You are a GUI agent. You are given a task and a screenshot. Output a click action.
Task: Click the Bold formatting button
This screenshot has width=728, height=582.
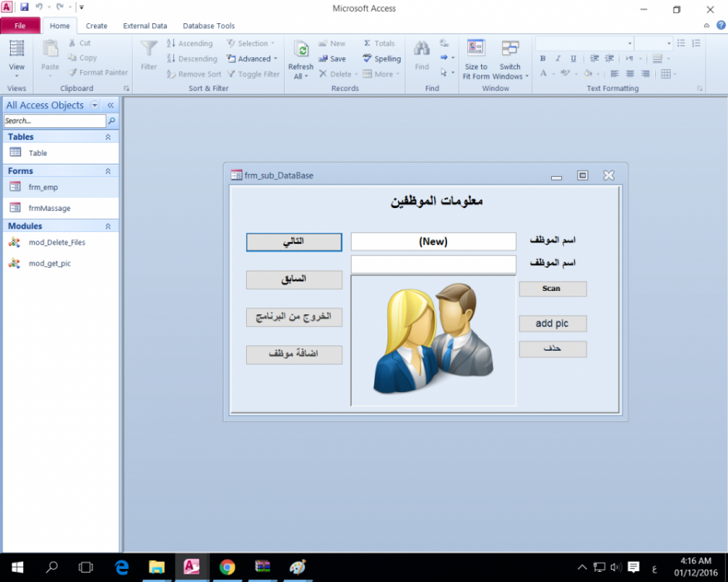pos(543,58)
